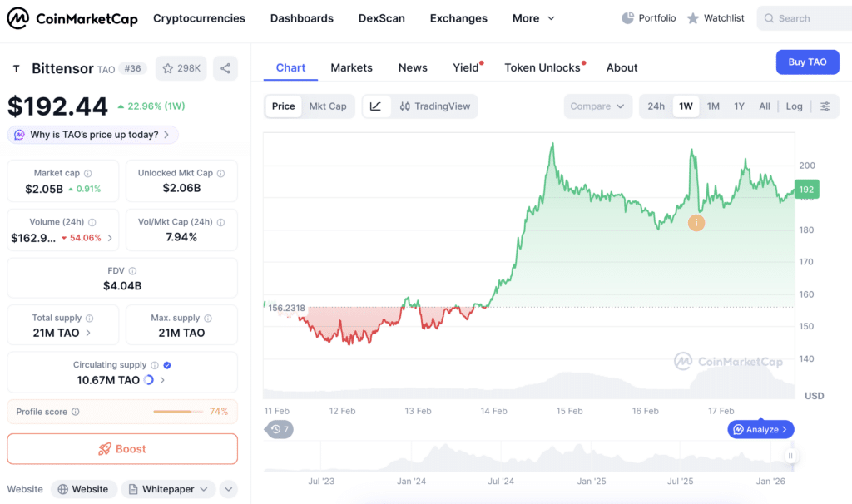Click the Analyze button

tap(760, 430)
